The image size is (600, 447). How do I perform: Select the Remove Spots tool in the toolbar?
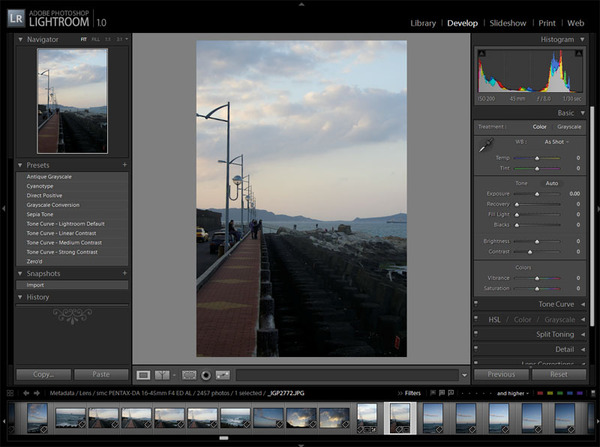pyautogui.click(x=223, y=375)
